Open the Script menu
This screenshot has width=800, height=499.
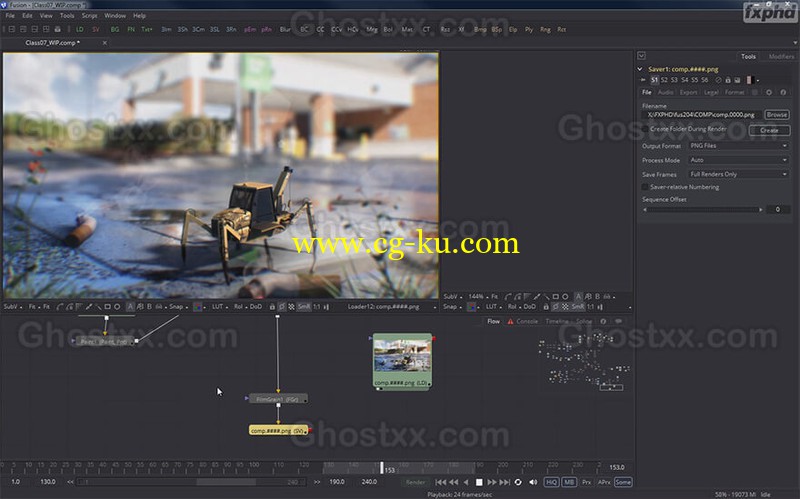[x=89, y=16]
